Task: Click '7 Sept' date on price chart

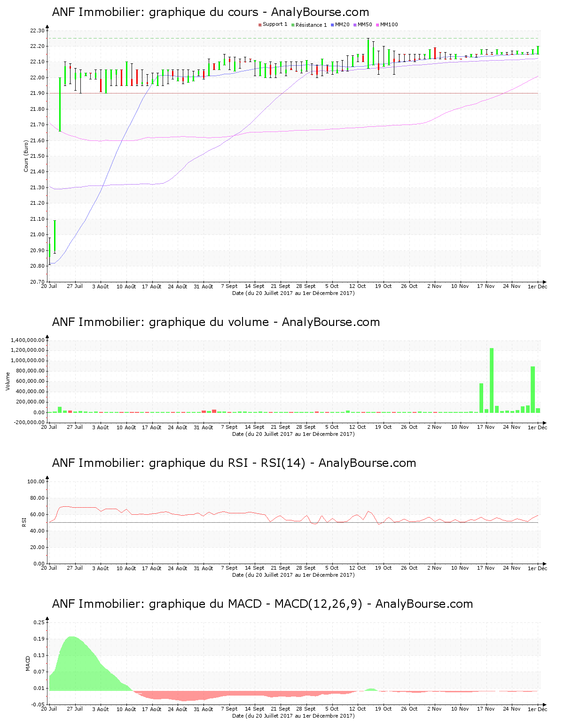Action: tap(229, 286)
